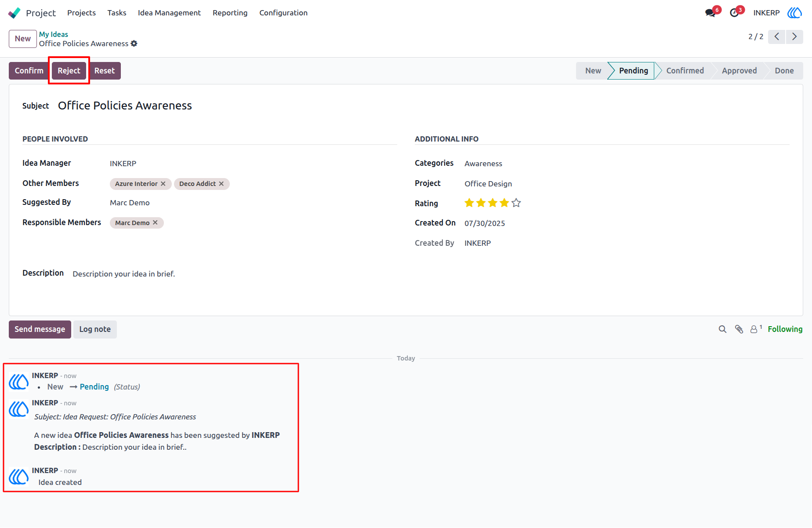812x528 pixels.
Task: Search messages with the magnifier icon
Action: (x=722, y=329)
